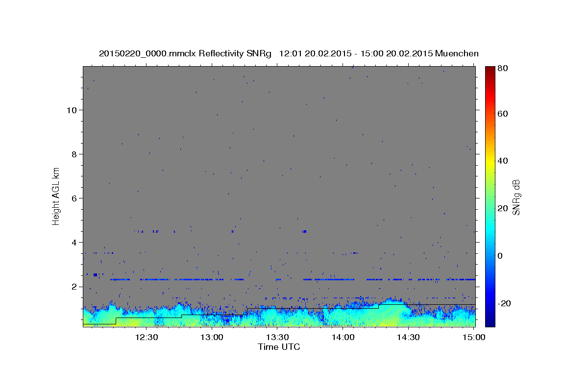The image size is (588, 392).
Task: Click the 14:30 time tick label
Action: (408, 337)
